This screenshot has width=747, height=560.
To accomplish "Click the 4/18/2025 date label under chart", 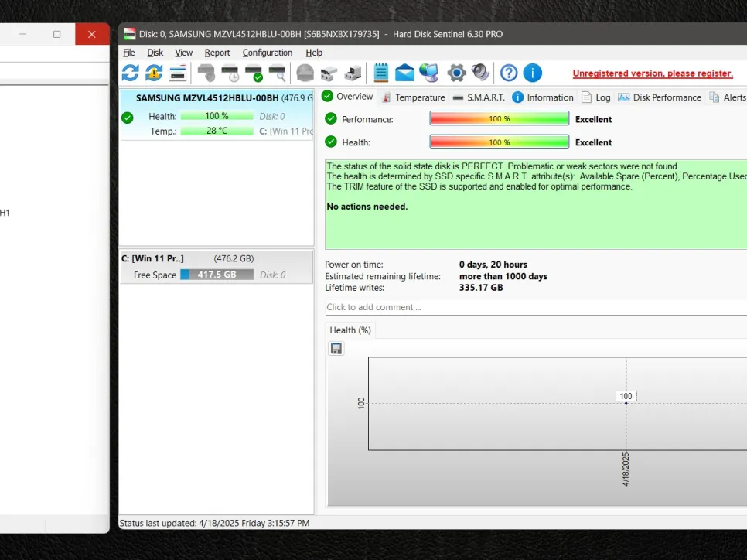I will click(x=626, y=469).
